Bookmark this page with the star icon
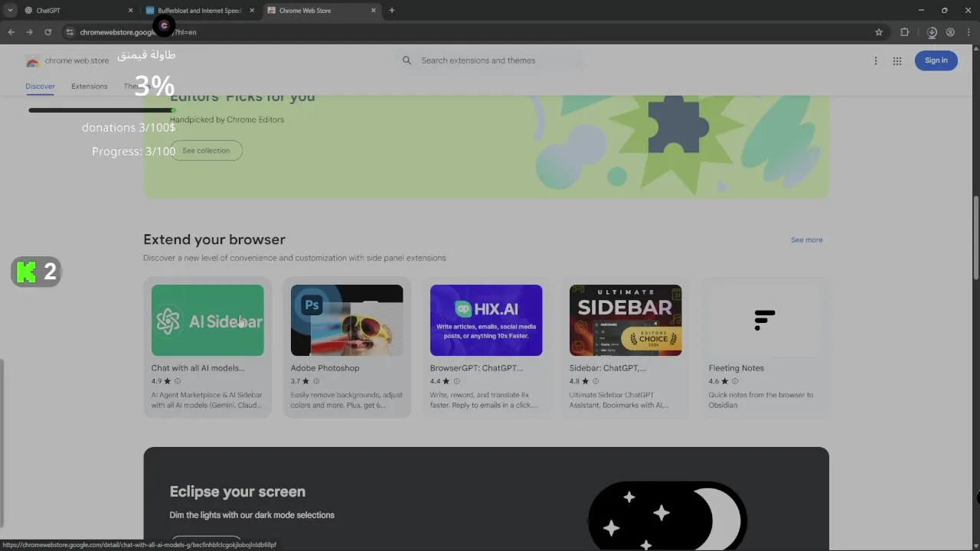Screen dimensions: 980x551 pyautogui.click(x=879, y=32)
